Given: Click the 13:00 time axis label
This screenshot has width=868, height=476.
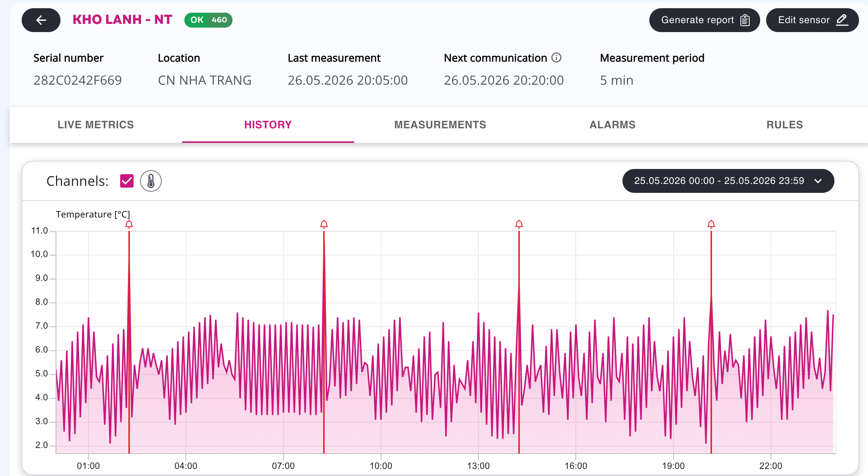Looking at the screenshot, I should pyautogui.click(x=478, y=466).
